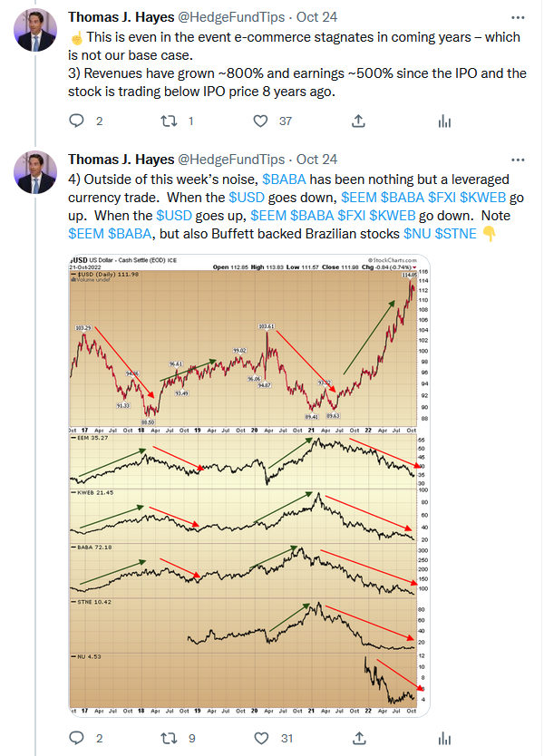
Task: Open more options menu of second tweet
Action: pyautogui.click(x=518, y=160)
